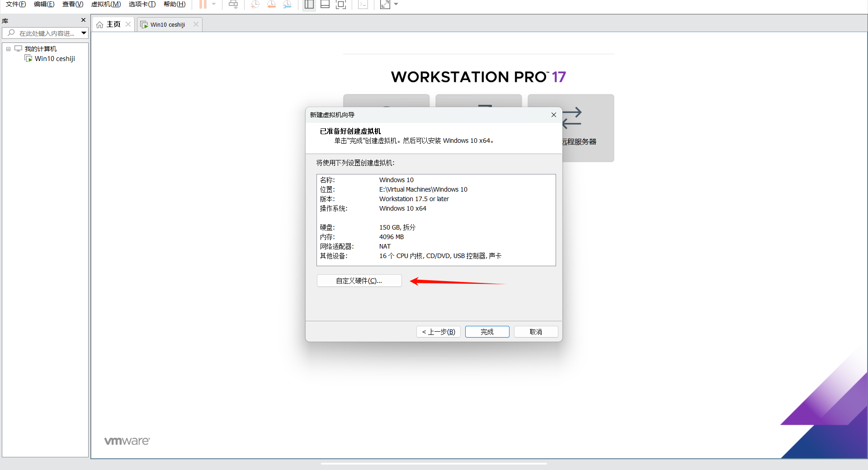
Task: Click the take snapshot clock icon
Action: click(255, 5)
